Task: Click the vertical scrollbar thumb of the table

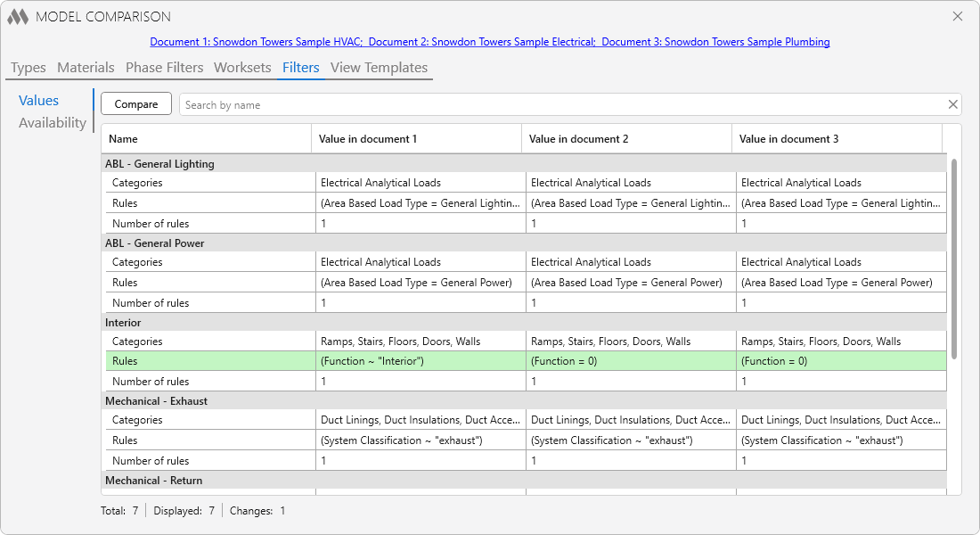Action: point(954,259)
